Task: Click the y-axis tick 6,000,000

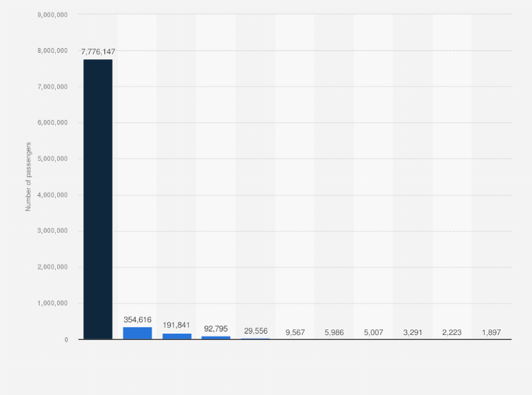Action: (53, 123)
